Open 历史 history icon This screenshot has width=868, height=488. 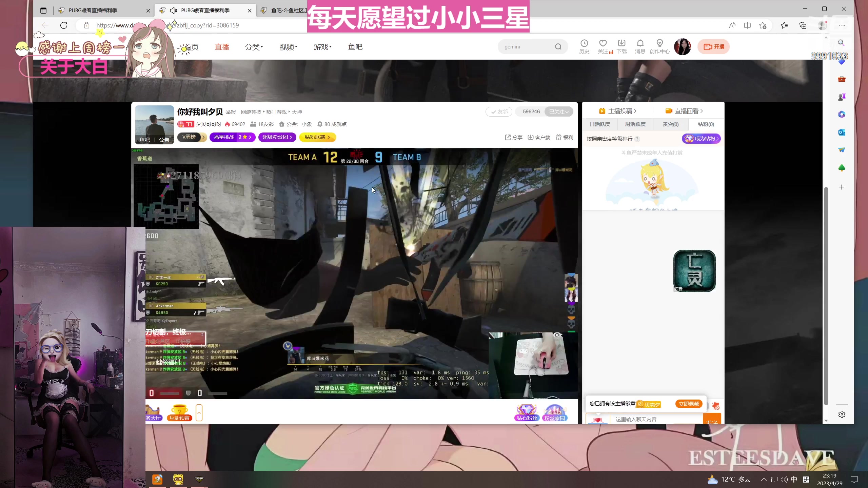(584, 46)
